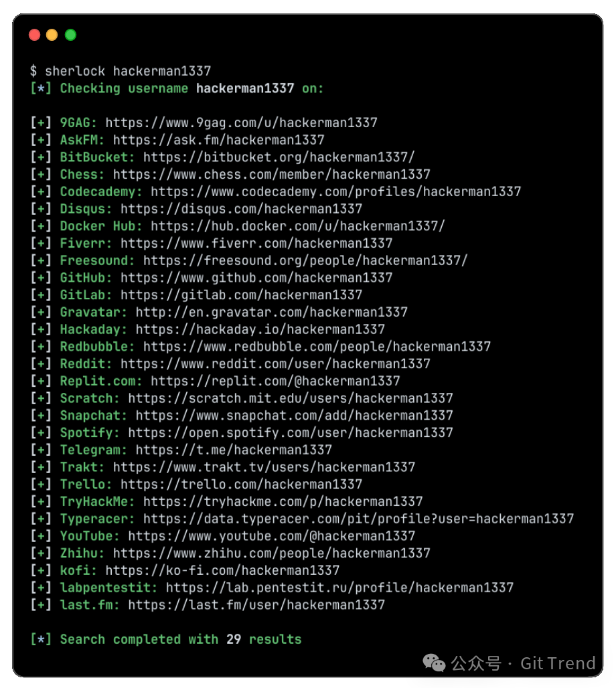Open the YouTube channel link
Screen dimensions: 616x688
(271, 536)
